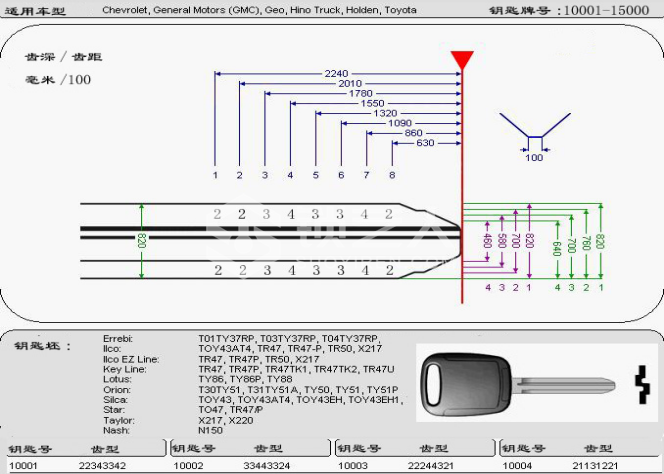This screenshot has width=664, height=474.
Task: Click cut position number 6 label
Action: coord(341,175)
